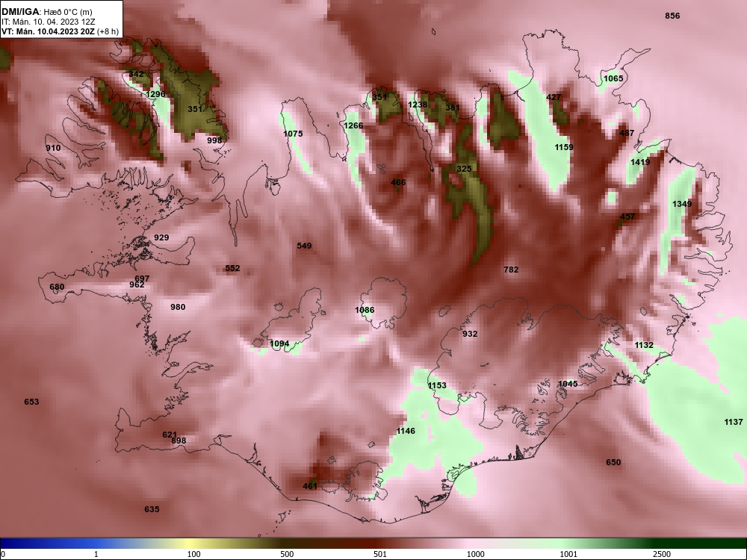
Task: Pick the 1146 height value
Action: (x=406, y=431)
